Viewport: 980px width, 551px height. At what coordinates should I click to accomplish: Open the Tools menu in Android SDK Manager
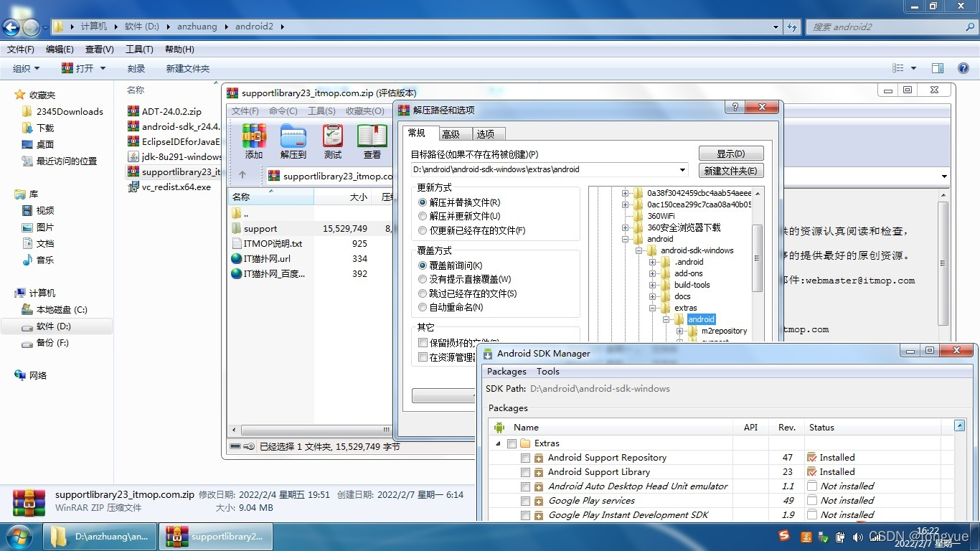[x=547, y=372]
